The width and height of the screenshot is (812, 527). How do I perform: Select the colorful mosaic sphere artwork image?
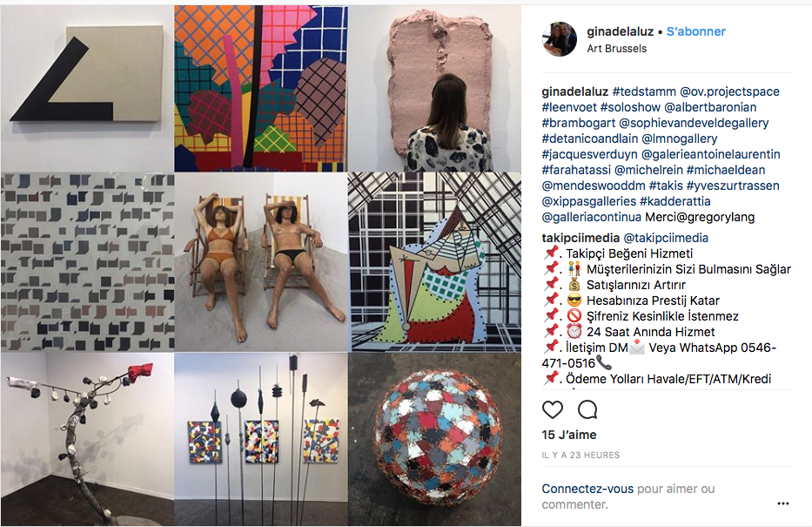click(434, 439)
